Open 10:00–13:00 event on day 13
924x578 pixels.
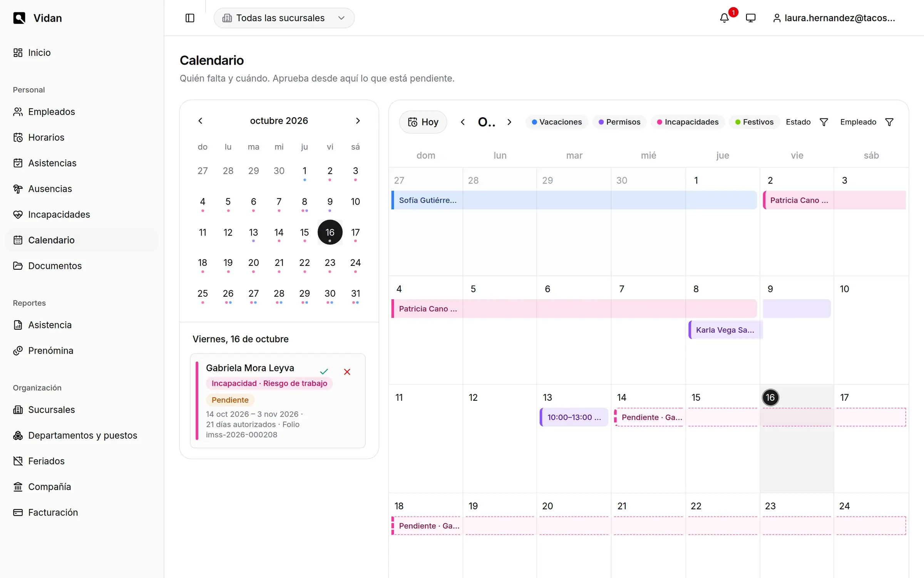tap(574, 417)
